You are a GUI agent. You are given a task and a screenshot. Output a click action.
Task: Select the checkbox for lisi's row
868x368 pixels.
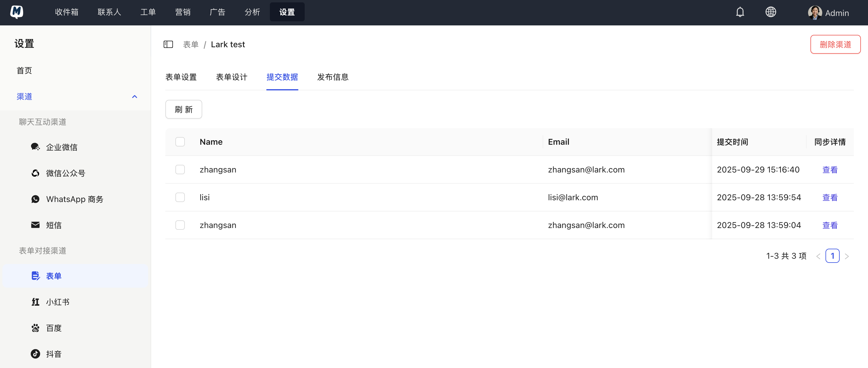coord(180,197)
